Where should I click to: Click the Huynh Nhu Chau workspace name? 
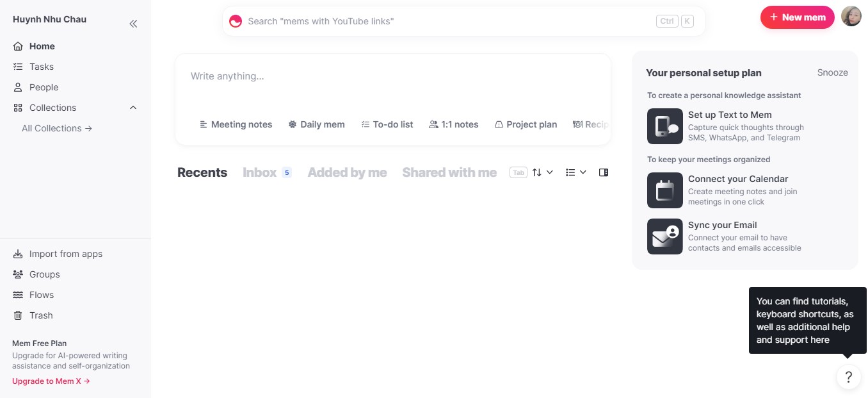[x=49, y=19]
